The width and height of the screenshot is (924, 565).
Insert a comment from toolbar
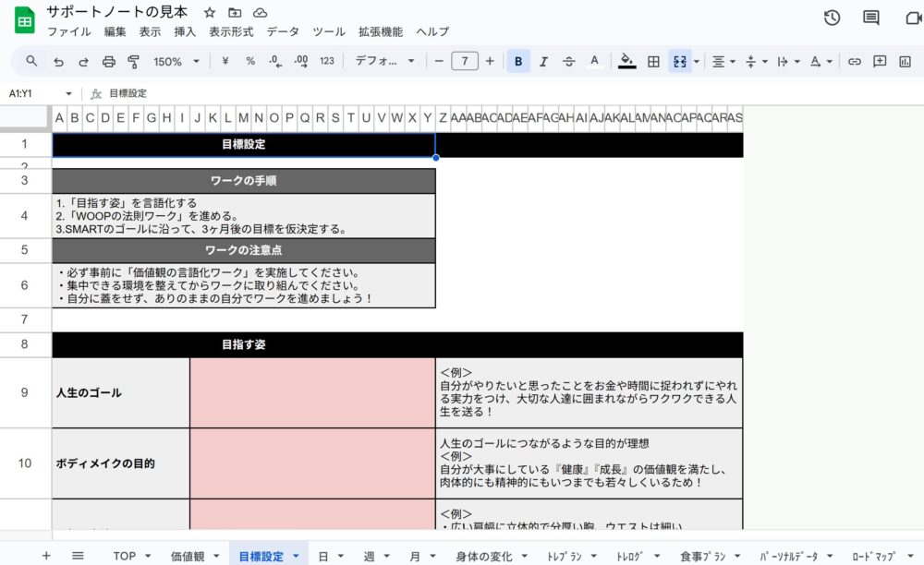(880, 61)
